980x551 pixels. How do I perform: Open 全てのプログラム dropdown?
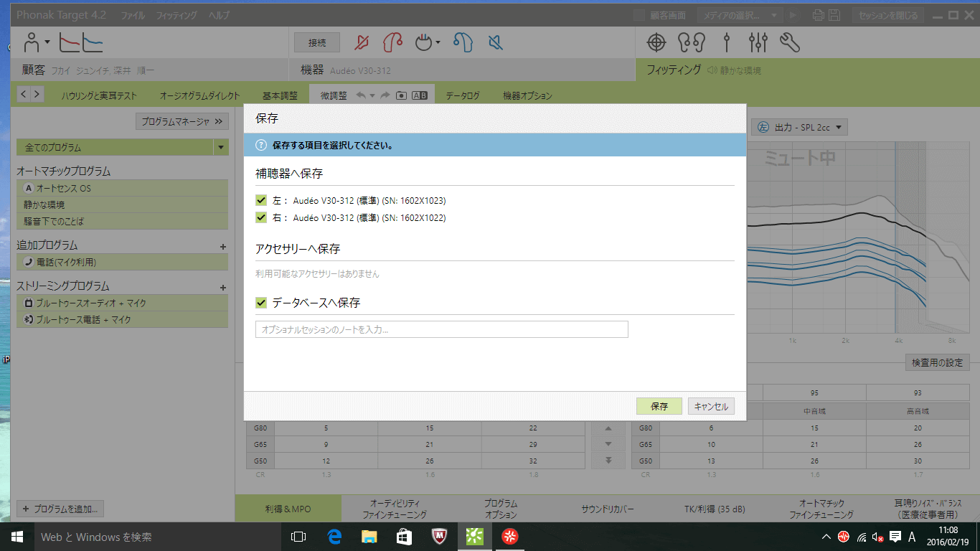point(221,147)
